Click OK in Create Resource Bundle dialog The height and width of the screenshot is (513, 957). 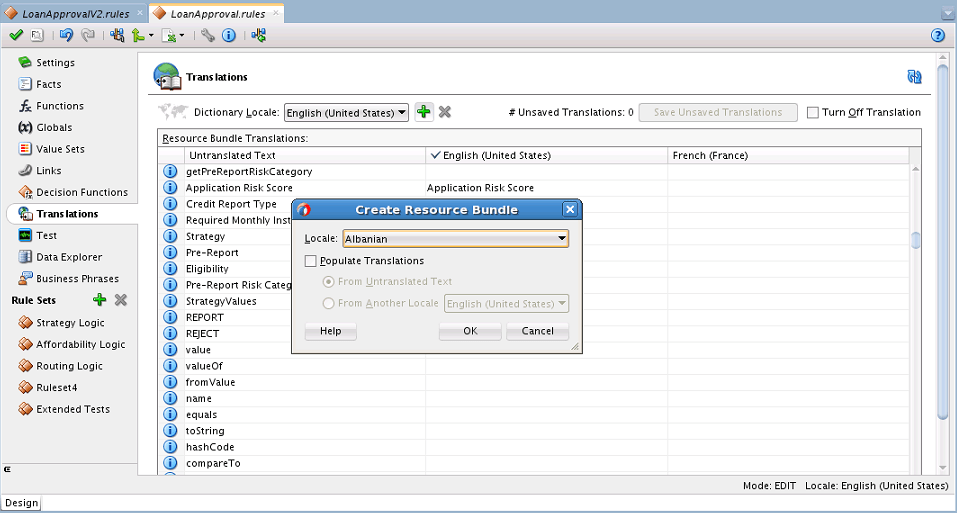470,331
